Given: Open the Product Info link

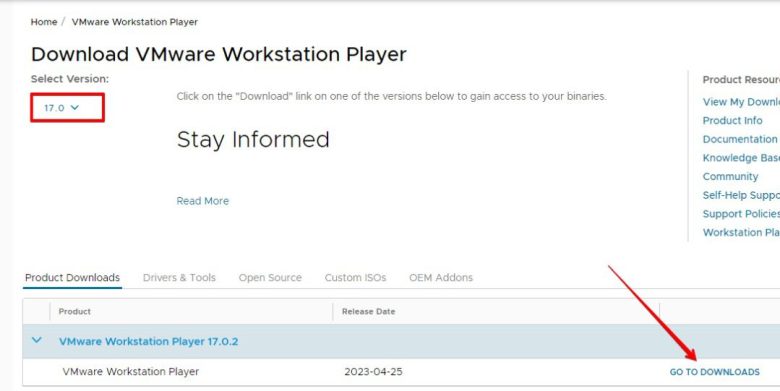Looking at the screenshot, I should coord(732,120).
